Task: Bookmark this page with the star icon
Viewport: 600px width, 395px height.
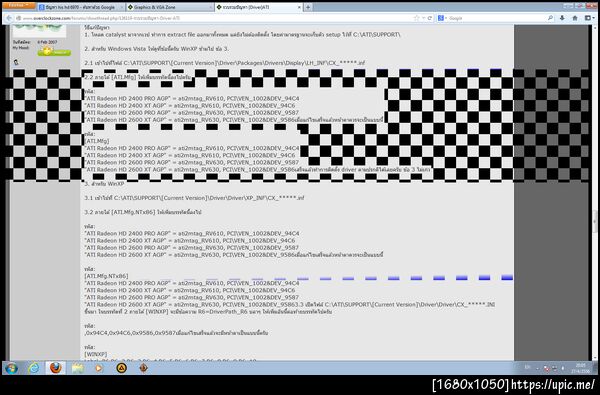Action: pyautogui.click(x=416, y=18)
